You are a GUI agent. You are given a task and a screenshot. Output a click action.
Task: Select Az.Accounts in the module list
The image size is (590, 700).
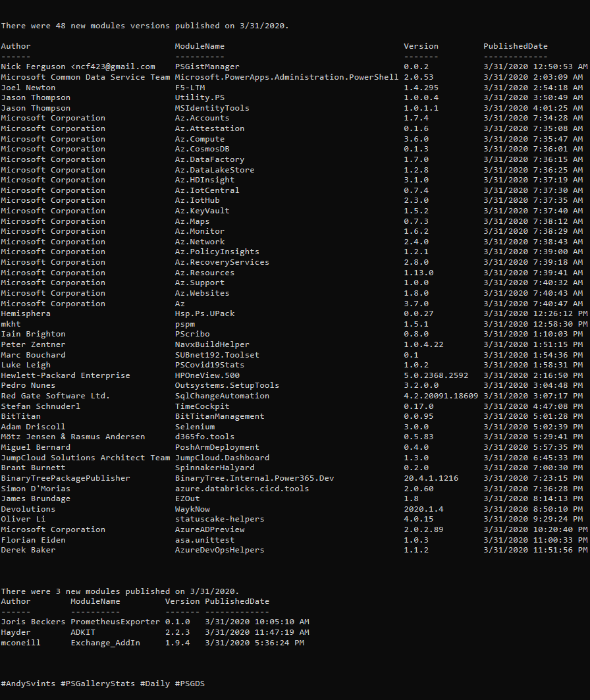[202, 118]
